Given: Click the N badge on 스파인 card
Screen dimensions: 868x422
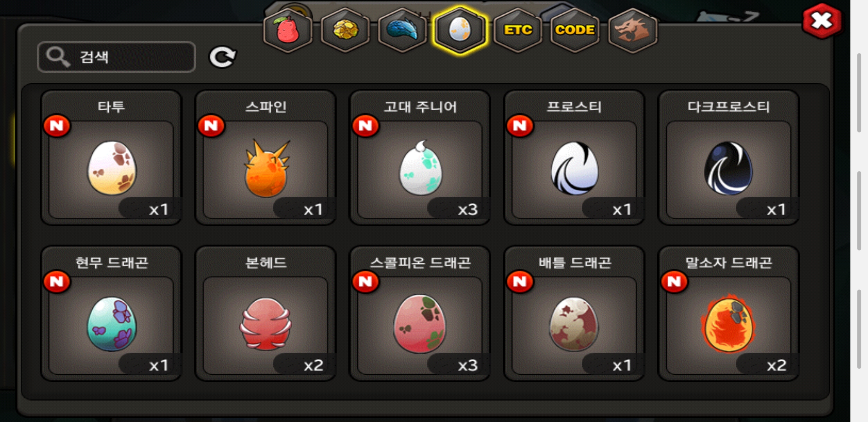Looking at the screenshot, I should pyautogui.click(x=211, y=126).
